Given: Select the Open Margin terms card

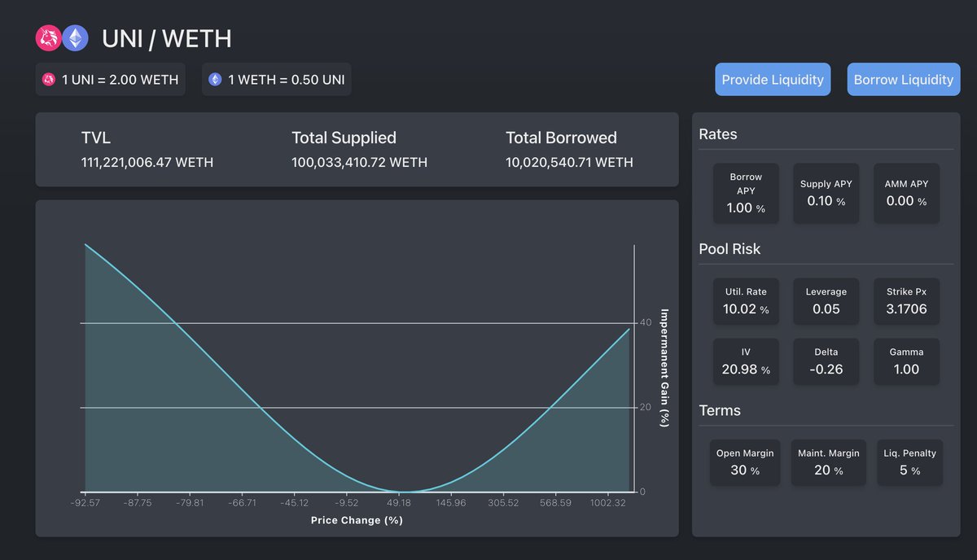Looking at the screenshot, I should click(x=744, y=462).
